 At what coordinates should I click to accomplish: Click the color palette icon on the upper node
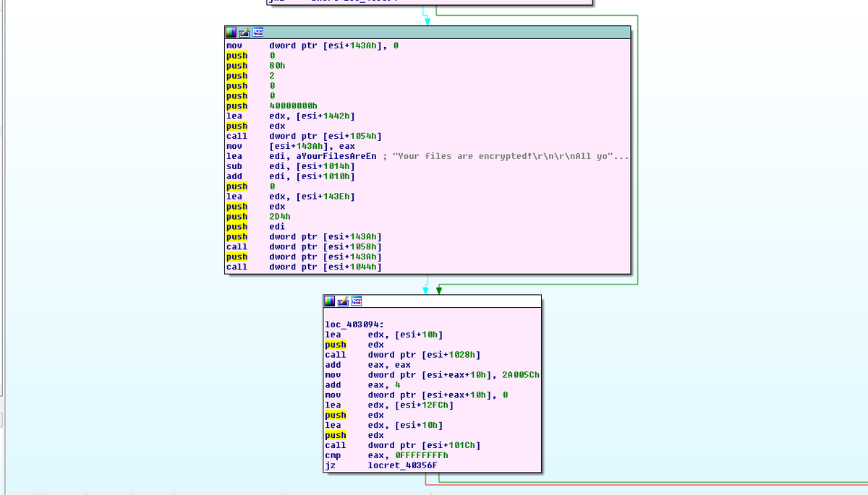tap(231, 33)
